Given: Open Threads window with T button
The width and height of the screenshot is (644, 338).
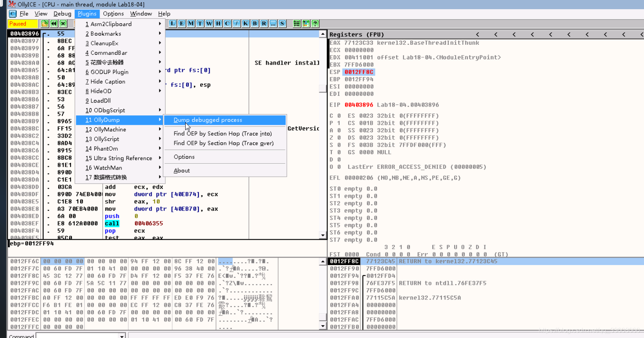Looking at the screenshot, I should (200, 23).
